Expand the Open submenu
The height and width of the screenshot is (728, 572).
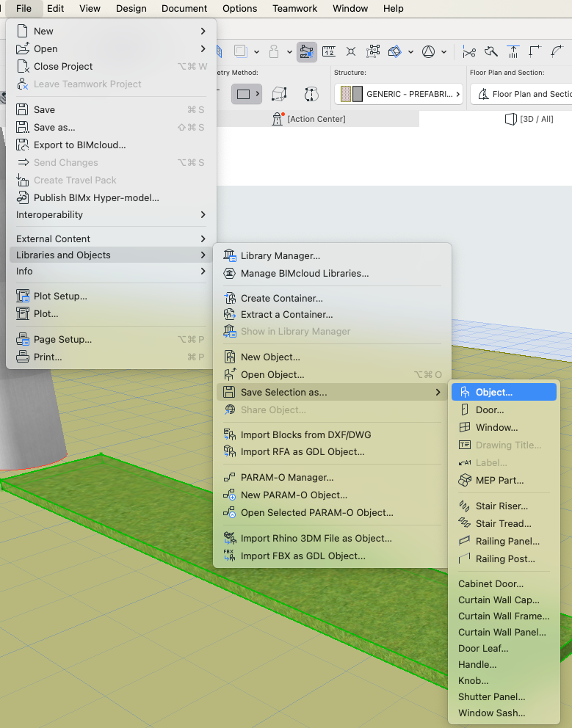pyautogui.click(x=111, y=48)
